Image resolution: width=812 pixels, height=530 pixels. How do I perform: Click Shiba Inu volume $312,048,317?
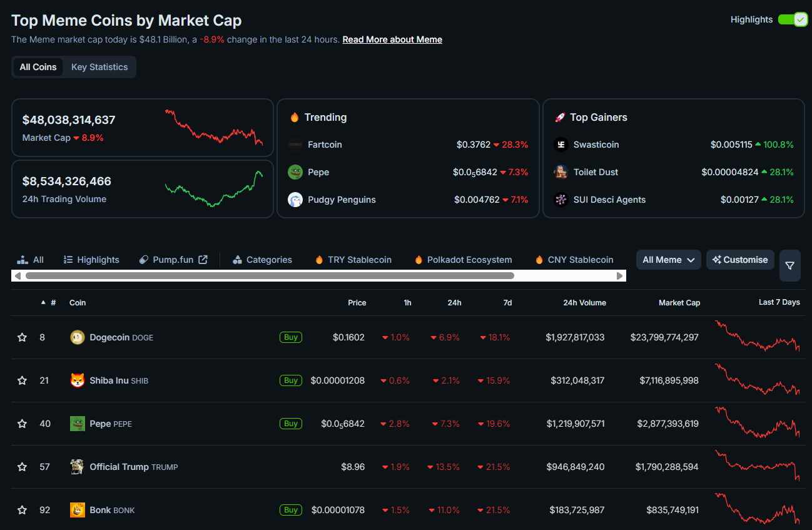click(x=577, y=380)
